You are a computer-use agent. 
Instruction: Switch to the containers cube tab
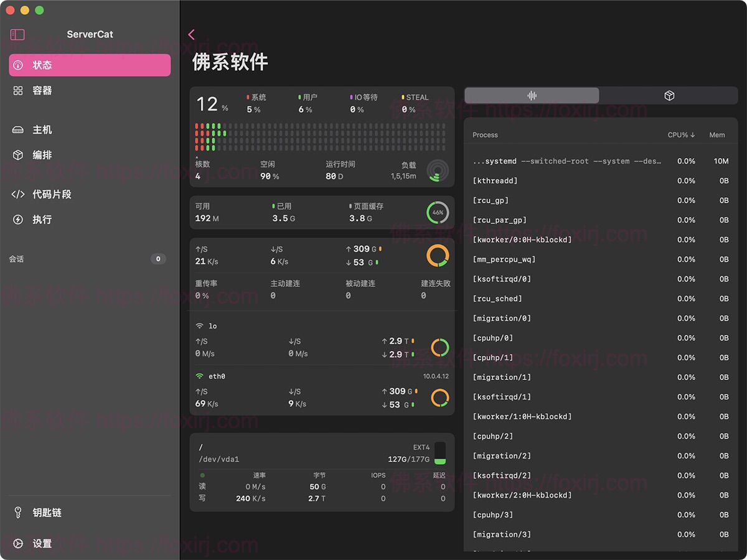coord(669,96)
